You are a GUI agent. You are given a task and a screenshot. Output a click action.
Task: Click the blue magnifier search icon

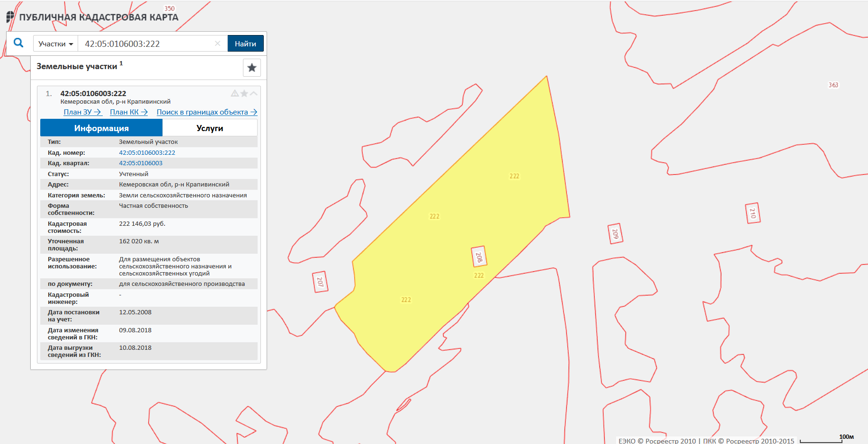(x=18, y=43)
